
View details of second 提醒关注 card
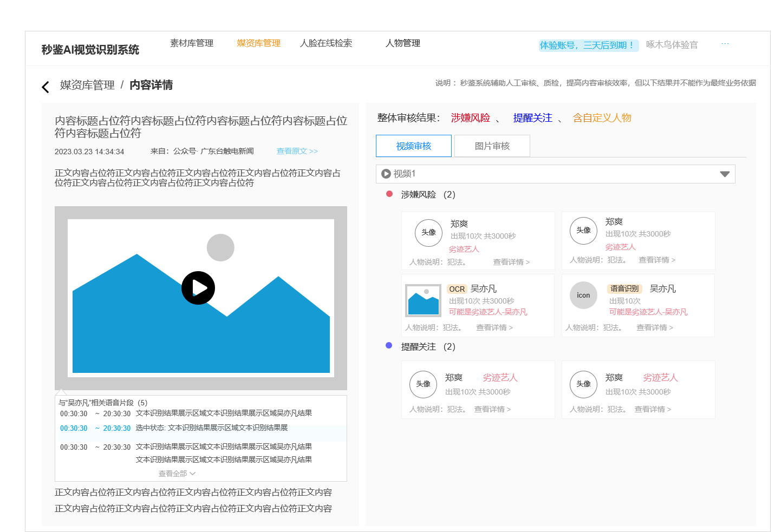pyautogui.click(x=653, y=409)
